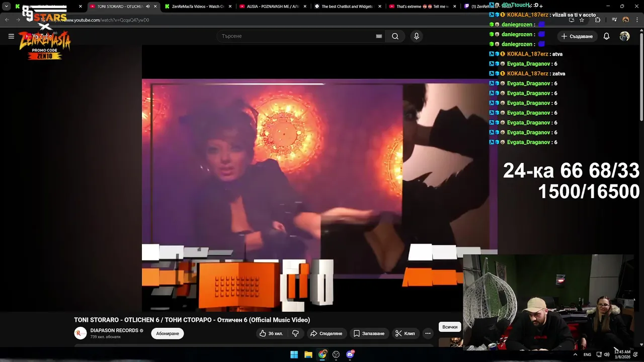The height and width of the screenshot is (362, 644).
Task: Show hidden system tray icons
Action: pyautogui.click(x=575, y=354)
